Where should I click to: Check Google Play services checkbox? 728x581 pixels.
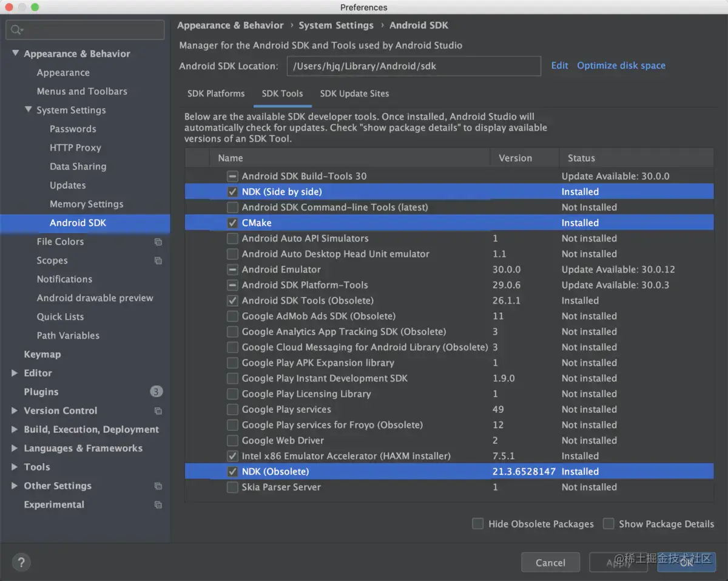point(232,409)
